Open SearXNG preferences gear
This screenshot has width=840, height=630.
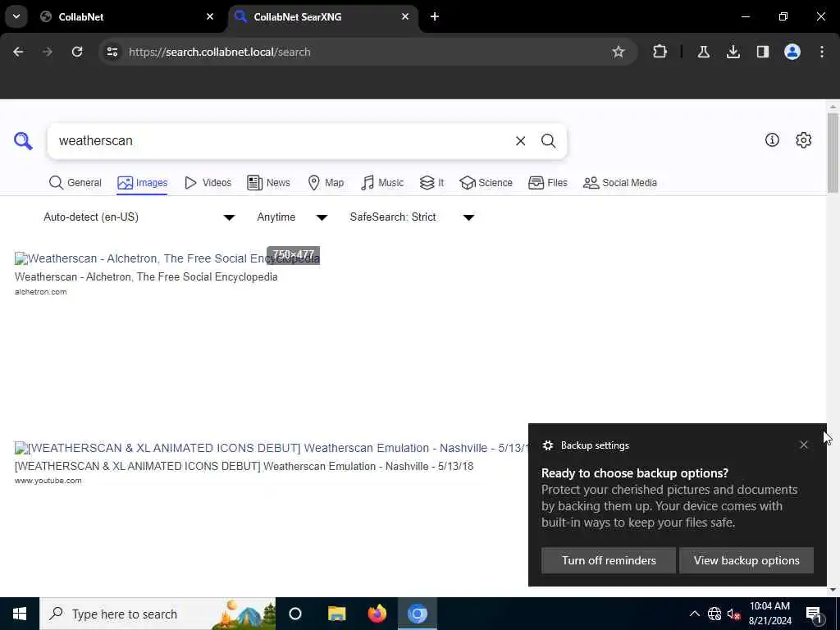(x=803, y=139)
